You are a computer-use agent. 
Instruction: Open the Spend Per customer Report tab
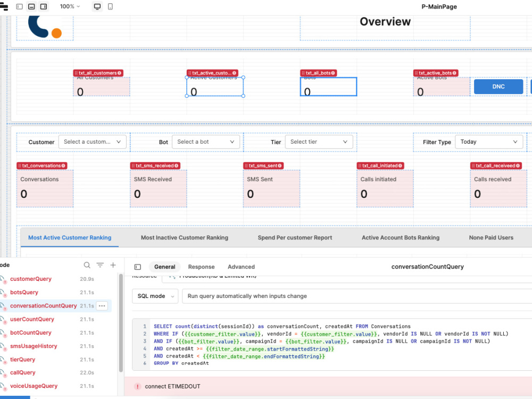[x=295, y=237]
